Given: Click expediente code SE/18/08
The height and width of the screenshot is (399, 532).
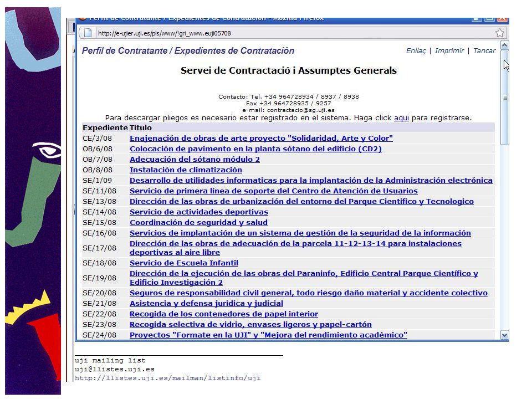Looking at the screenshot, I should coord(99,263).
